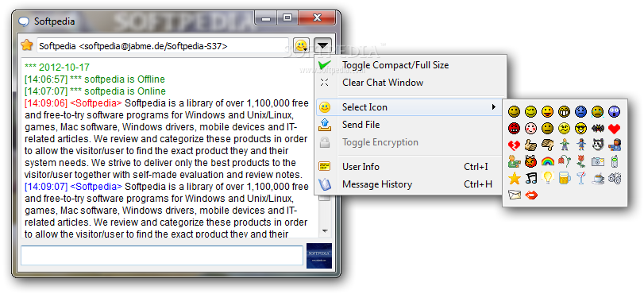This screenshot has height=294, width=644.
Task: Pick the red heart emoticon
Action: 614,129
